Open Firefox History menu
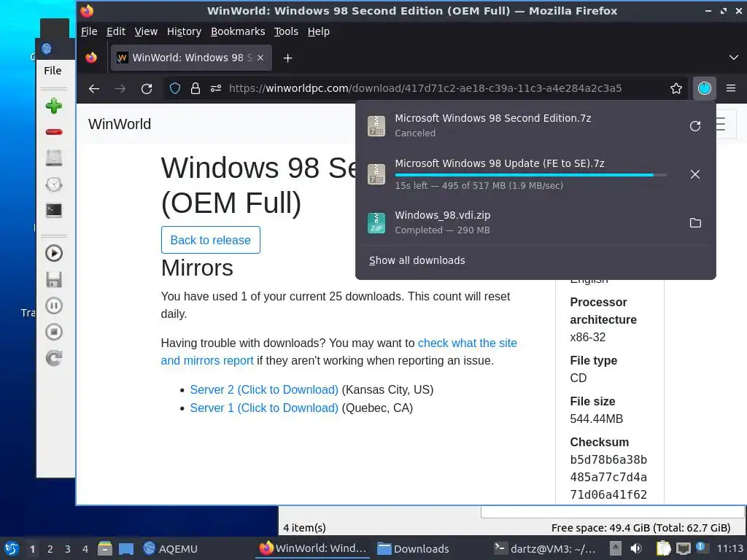This screenshot has width=747, height=560. tap(184, 31)
